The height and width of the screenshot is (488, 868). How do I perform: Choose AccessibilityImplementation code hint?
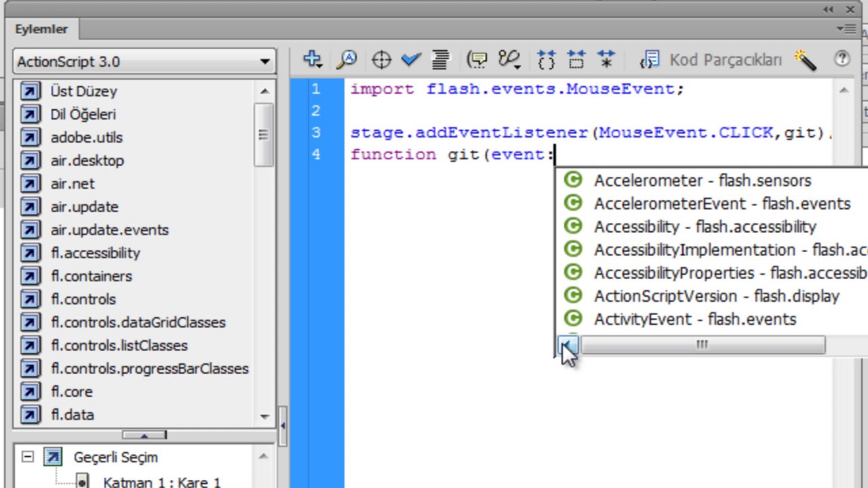click(730, 249)
